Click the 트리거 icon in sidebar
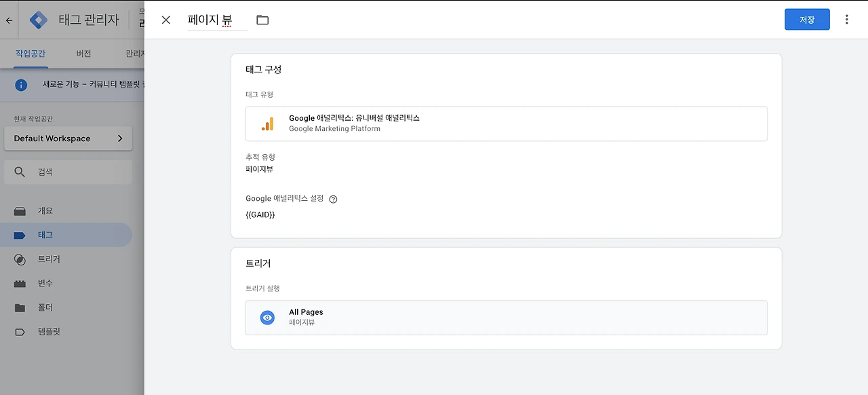 click(x=20, y=259)
